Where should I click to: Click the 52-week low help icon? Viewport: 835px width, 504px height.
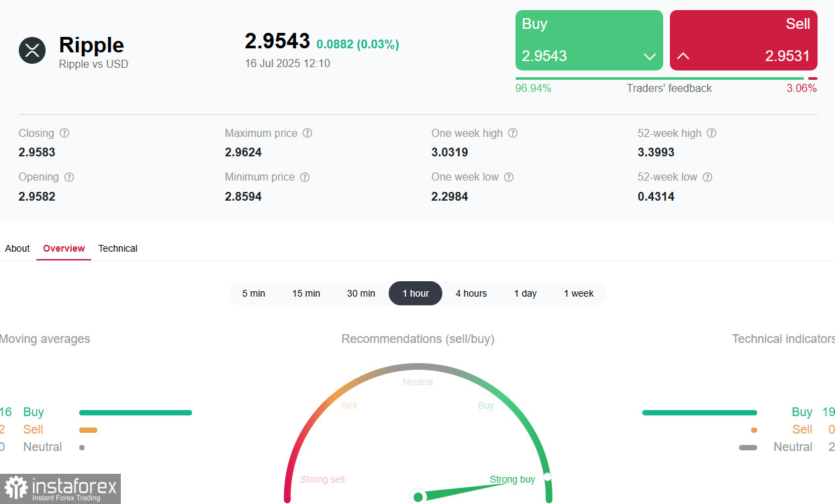[707, 177]
